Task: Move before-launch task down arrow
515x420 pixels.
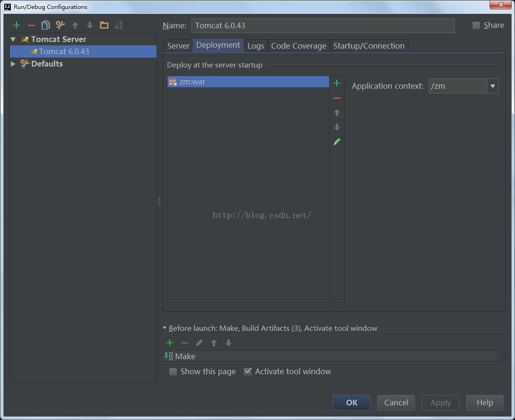Action: [x=228, y=343]
